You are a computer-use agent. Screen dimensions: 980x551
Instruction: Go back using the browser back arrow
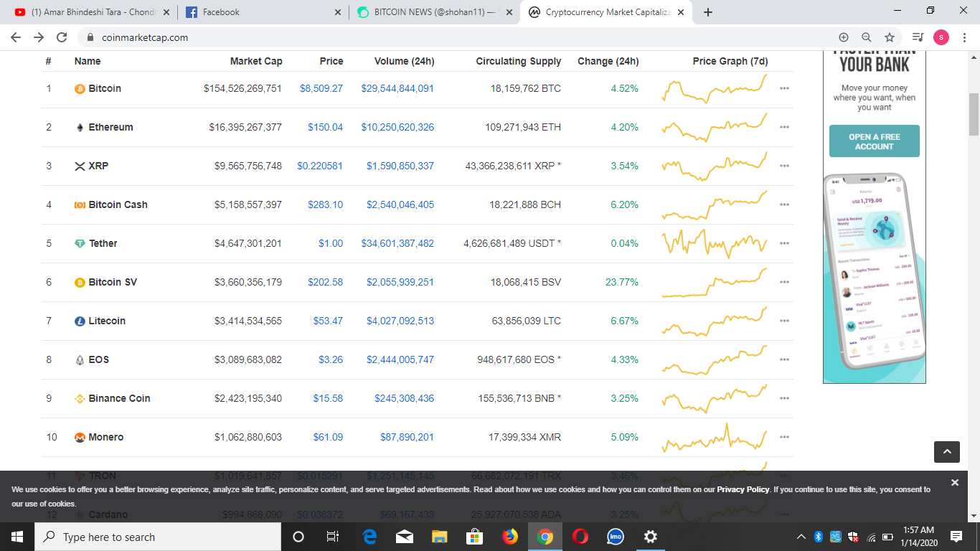(16, 37)
